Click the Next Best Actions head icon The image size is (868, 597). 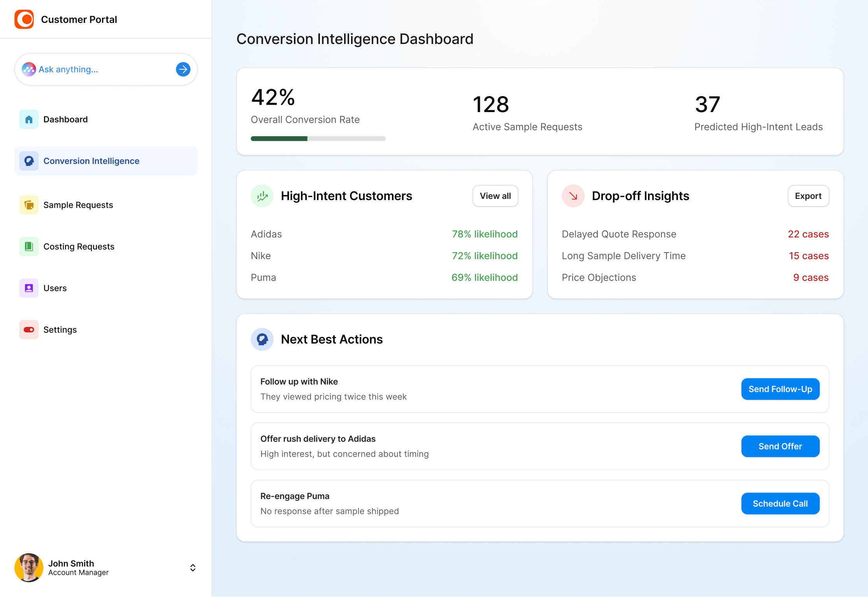pos(262,339)
